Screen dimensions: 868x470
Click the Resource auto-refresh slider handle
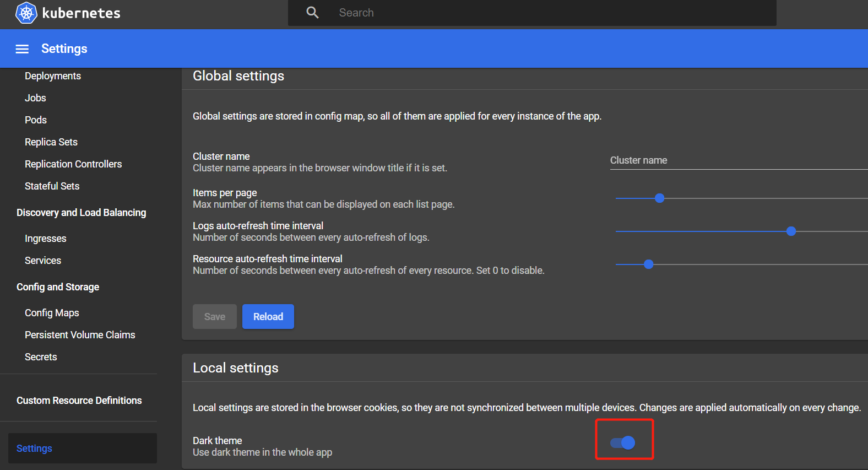coord(648,264)
